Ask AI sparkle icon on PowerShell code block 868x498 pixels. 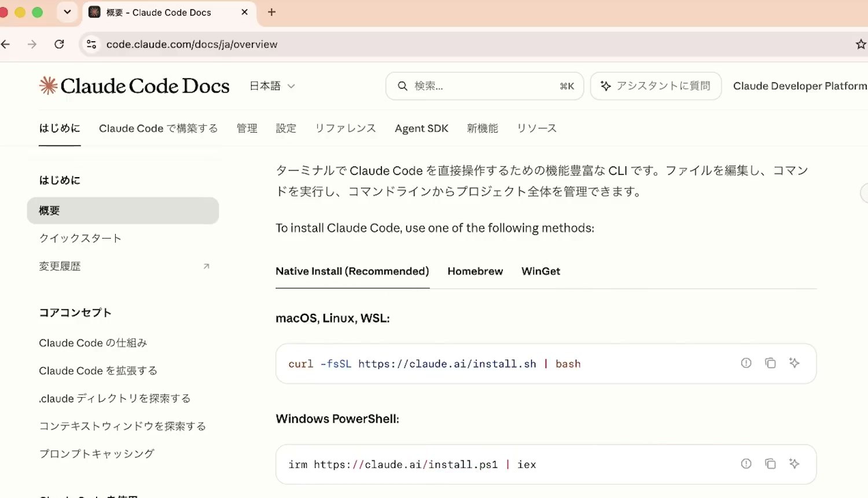tap(794, 464)
